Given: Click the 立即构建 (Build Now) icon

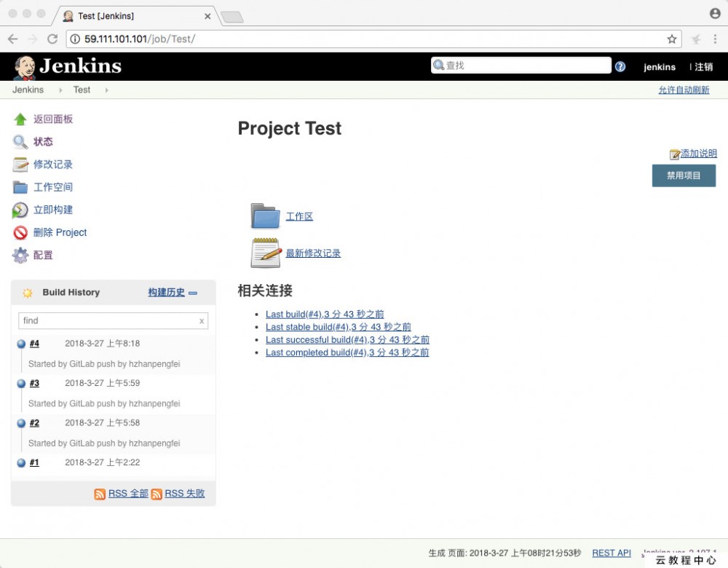Looking at the screenshot, I should pos(20,210).
